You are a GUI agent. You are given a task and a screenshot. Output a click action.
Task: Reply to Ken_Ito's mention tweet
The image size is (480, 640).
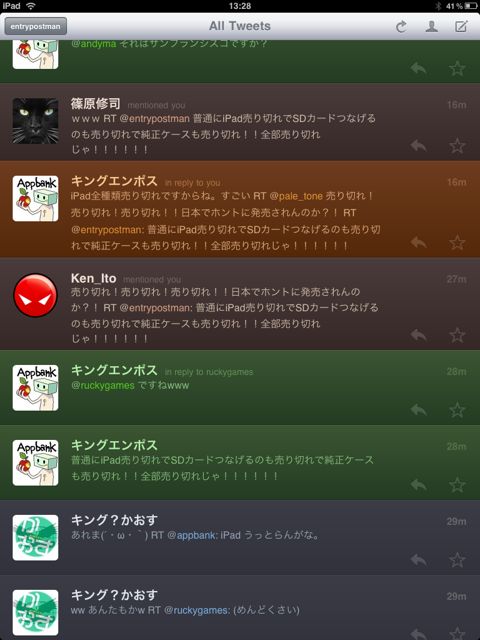click(x=418, y=335)
